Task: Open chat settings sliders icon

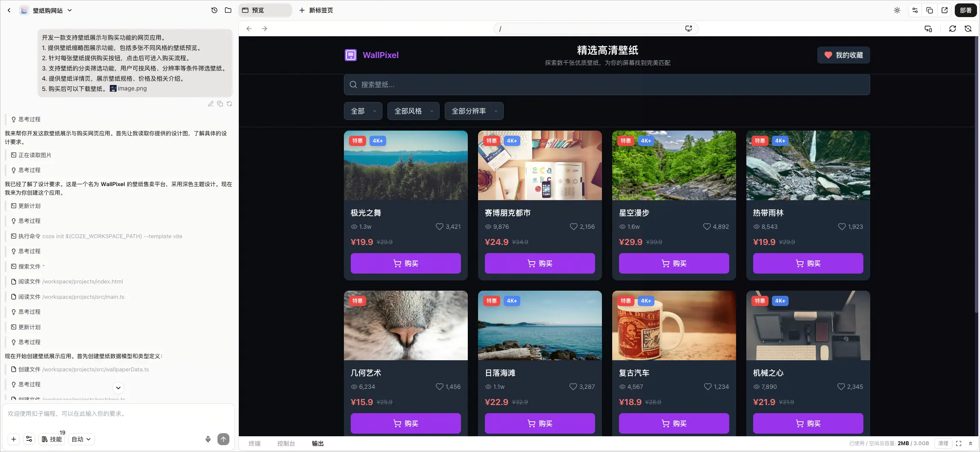Action: click(29, 439)
